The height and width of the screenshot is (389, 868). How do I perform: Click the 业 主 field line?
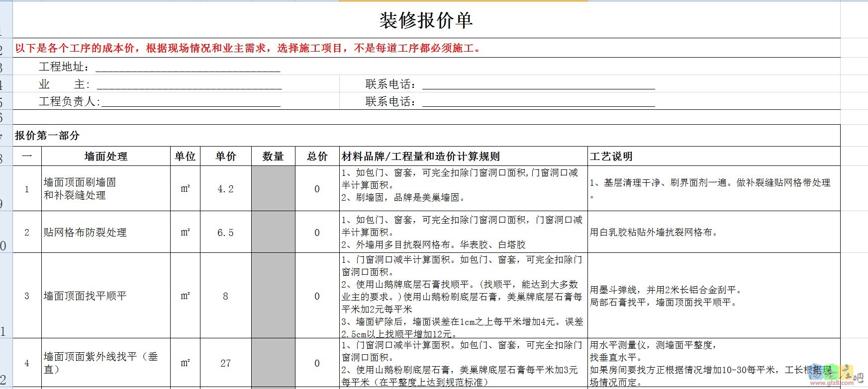coord(160,84)
